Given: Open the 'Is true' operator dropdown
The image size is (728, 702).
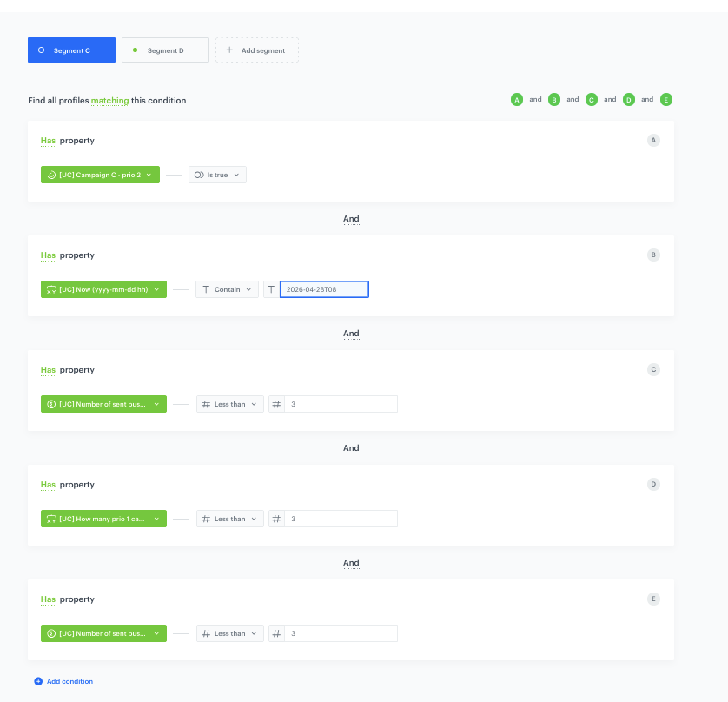Looking at the screenshot, I should 217,175.
